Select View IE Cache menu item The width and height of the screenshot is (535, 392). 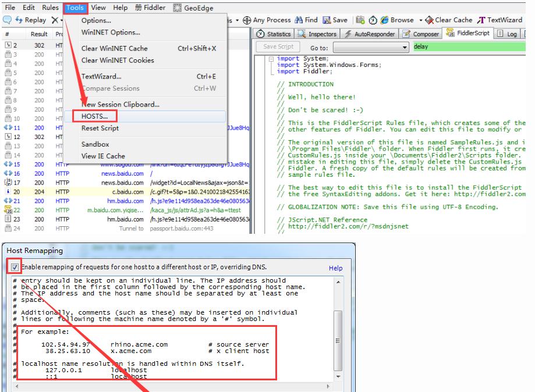point(145,156)
